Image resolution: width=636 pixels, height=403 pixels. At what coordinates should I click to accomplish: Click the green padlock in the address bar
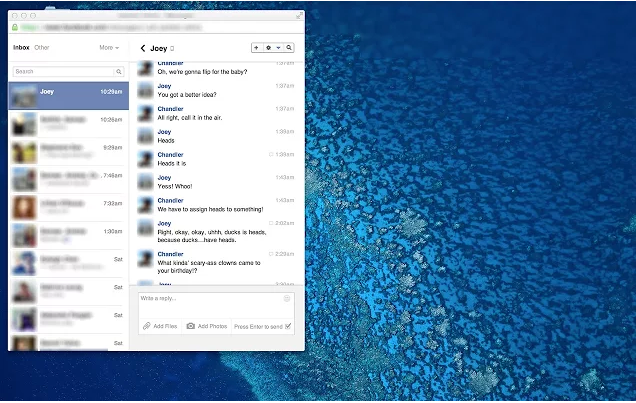tap(15, 27)
